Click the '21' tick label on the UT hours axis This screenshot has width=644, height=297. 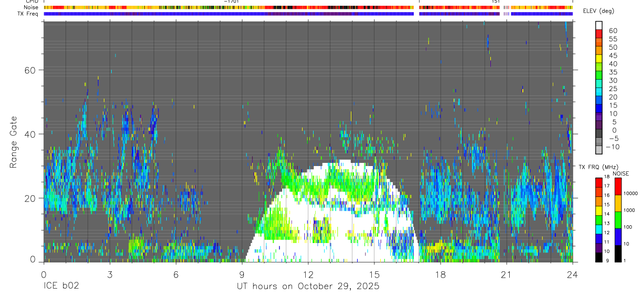[507, 274]
